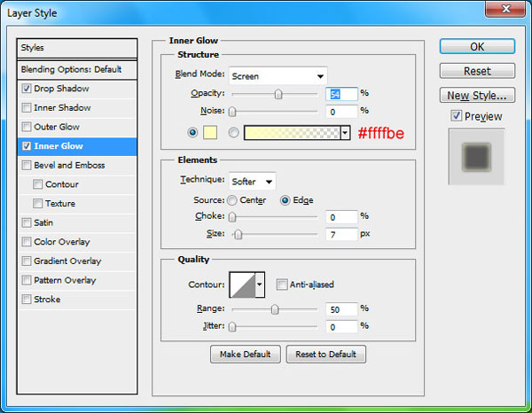This screenshot has width=532, height=413.
Task: Select the gradient radio button
Action: pos(233,132)
